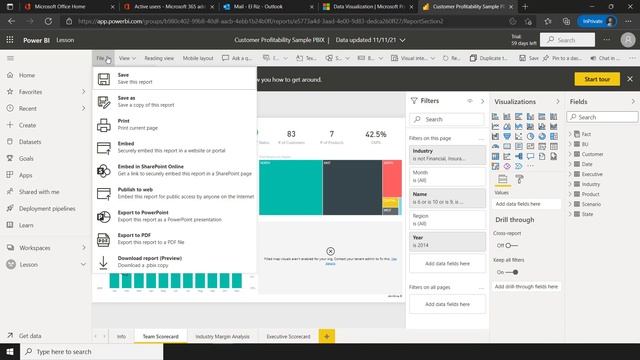Viewport: 640px width, 360px height.
Task: Click the Fields search field
Action: pyautogui.click(x=602, y=117)
